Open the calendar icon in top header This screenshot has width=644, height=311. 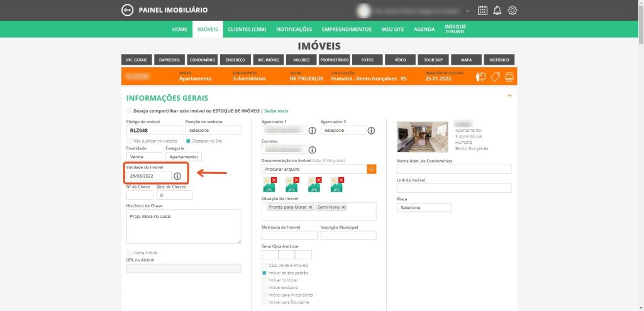click(482, 10)
